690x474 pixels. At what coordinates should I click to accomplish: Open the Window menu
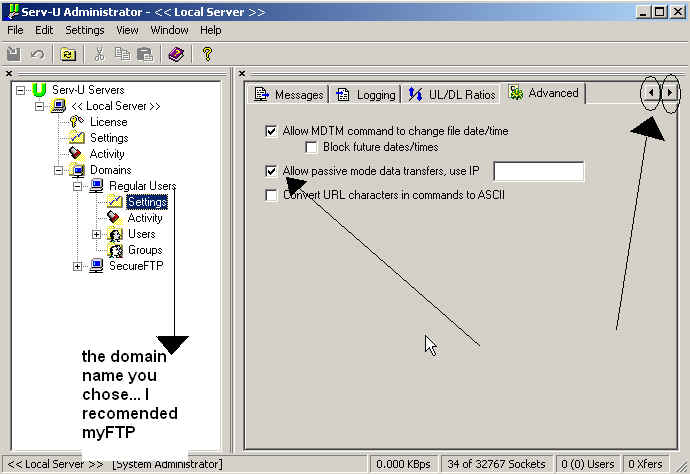169,30
